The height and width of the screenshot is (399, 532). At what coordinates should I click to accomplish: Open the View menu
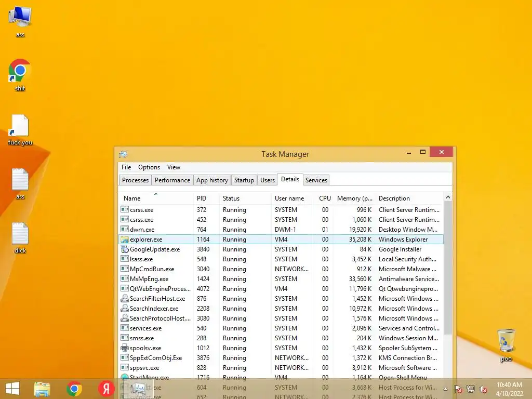click(x=174, y=167)
